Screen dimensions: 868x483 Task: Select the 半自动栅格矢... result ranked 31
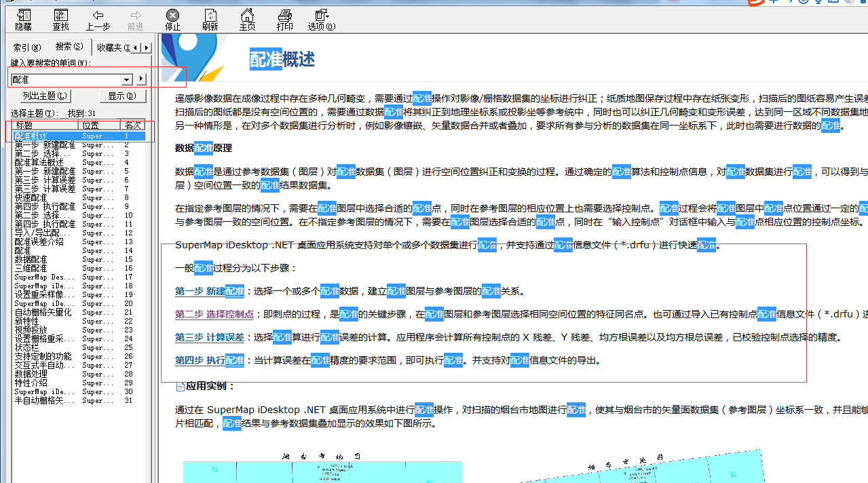79,401
